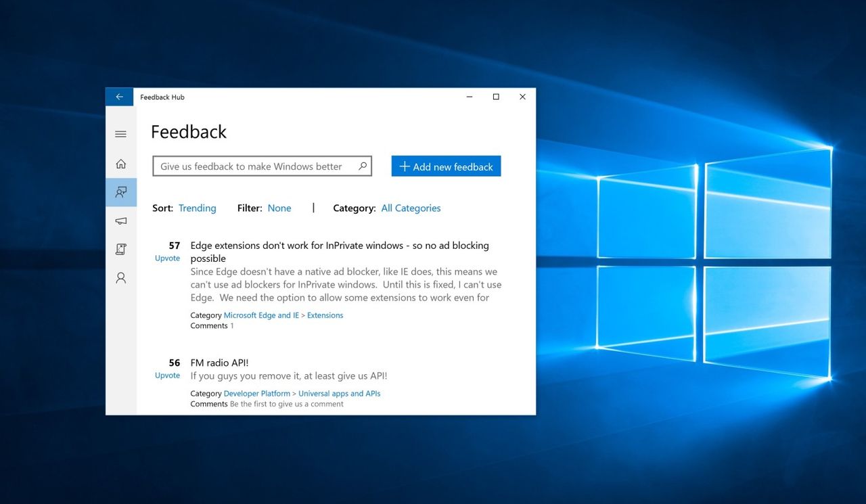866x504 pixels.
Task: Click the search magnifier icon
Action: pos(363,166)
